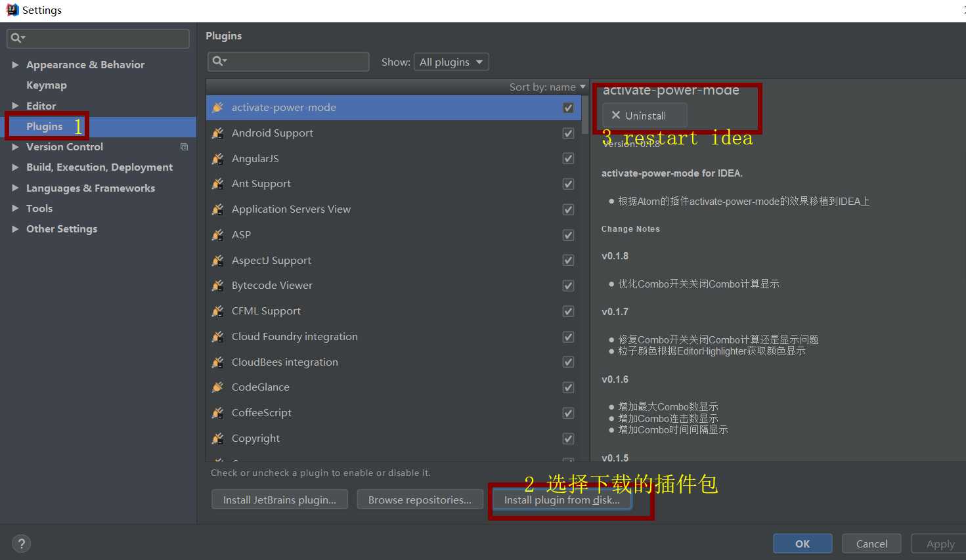Viewport: 966px width, 560px height.
Task: Click the AspectJ Support plugin icon
Action: click(x=218, y=261)
